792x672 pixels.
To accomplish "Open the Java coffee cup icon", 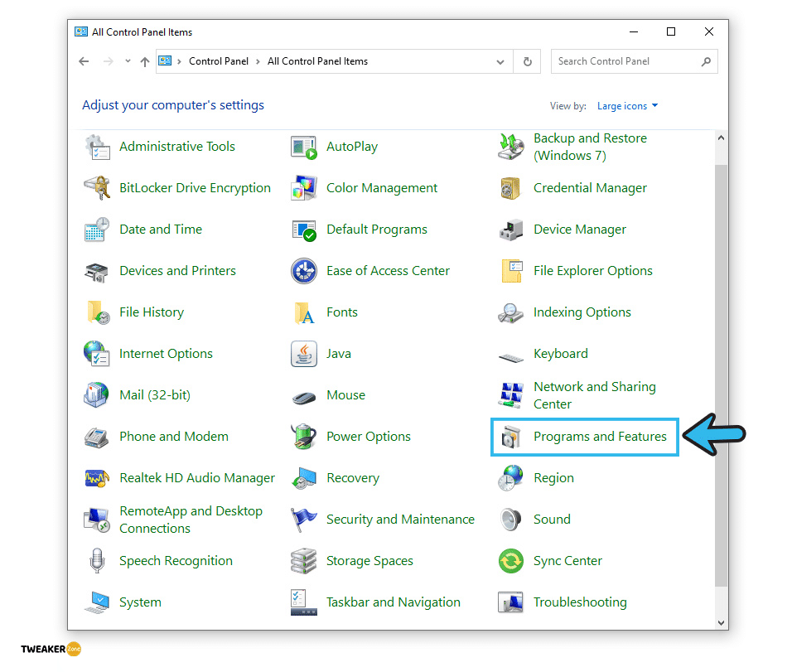I will point(304,354).
